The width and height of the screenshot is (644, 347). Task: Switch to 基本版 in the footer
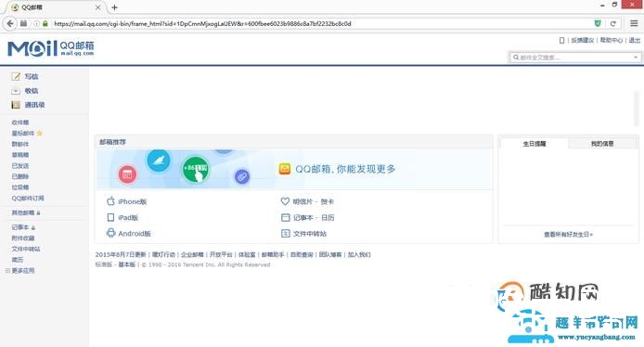click(126, 264)
